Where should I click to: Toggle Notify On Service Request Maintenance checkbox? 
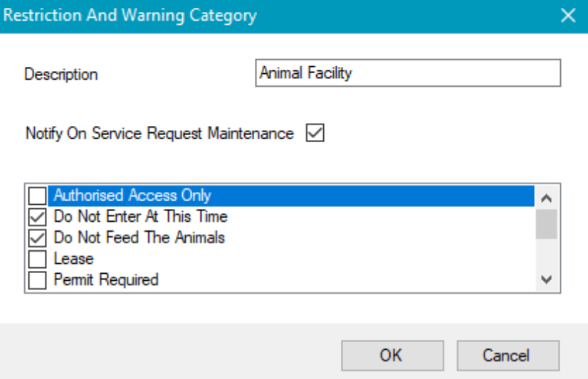315,133
